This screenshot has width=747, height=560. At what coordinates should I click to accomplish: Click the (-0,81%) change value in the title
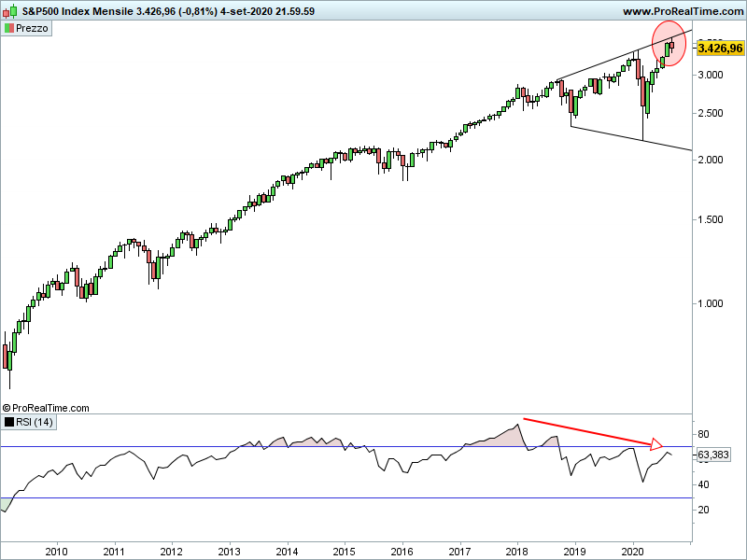click(198, 11)
